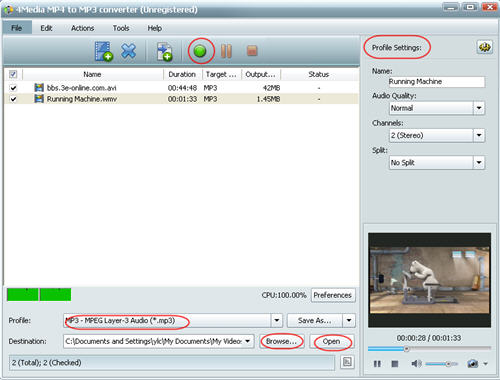Screen dimensions: 500x380
Task: Click file icon of Running Machine.wmv
Action: [x=39, y=99]
